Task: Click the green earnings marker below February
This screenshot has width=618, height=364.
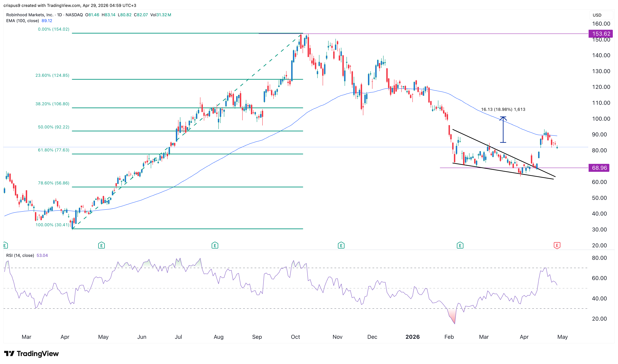Action: 460,245
